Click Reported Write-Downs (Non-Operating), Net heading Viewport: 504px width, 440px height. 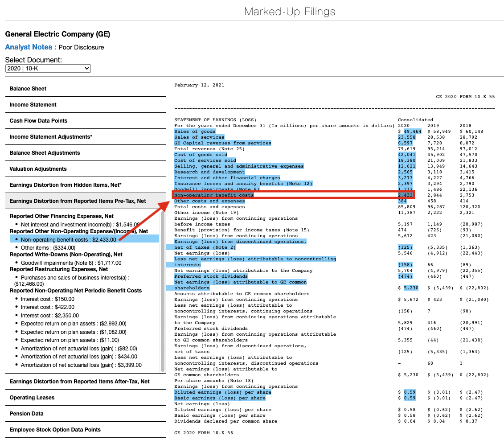pos(66,255)
